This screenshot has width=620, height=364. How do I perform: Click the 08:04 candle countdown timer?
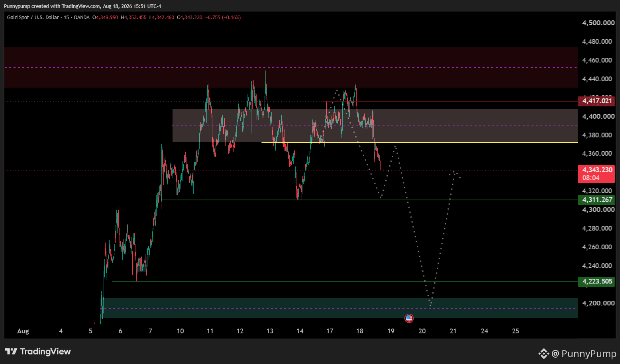click(x=591, y=178)
